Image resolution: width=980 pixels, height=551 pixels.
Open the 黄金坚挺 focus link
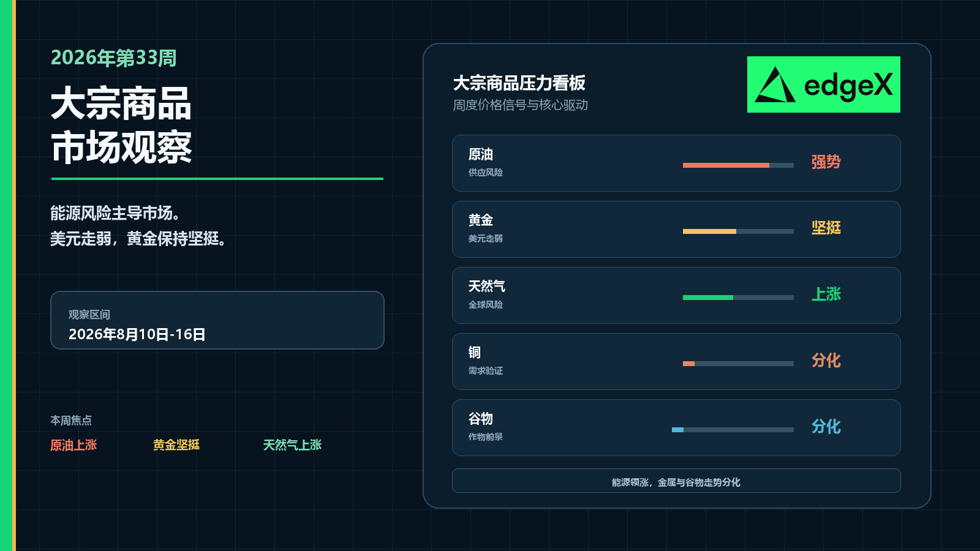coord(176,445)
